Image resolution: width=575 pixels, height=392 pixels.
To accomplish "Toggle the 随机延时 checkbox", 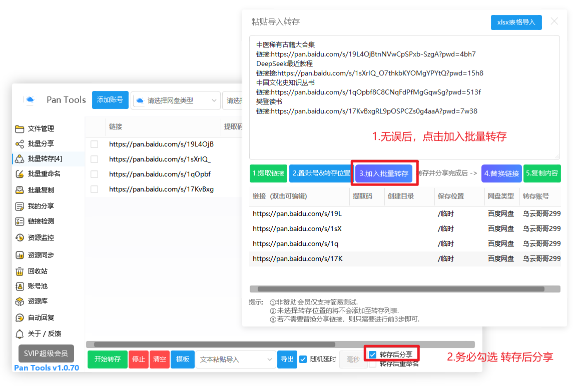I will [303, 359].
